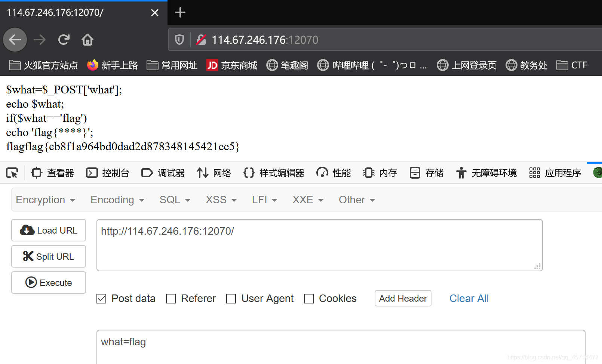
Task: Expand the SQL dropdown menu
Action: [175, 200]
